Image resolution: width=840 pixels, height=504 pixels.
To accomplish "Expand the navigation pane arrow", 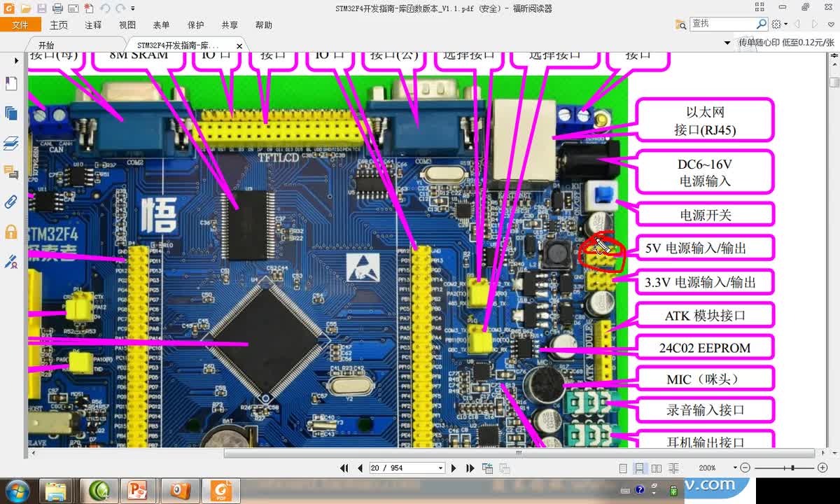I will point(15,61).
